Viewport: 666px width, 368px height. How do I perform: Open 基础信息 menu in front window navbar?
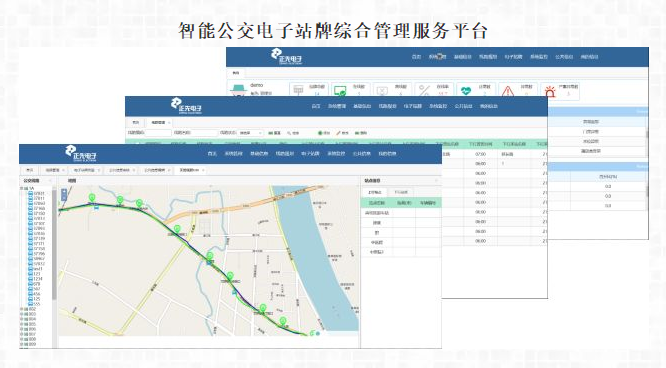[259, 153]
